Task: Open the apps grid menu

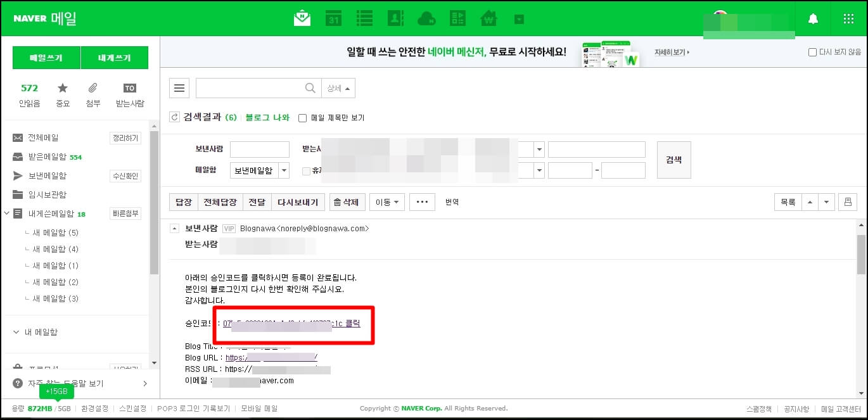Action: [x=849, y=19]
